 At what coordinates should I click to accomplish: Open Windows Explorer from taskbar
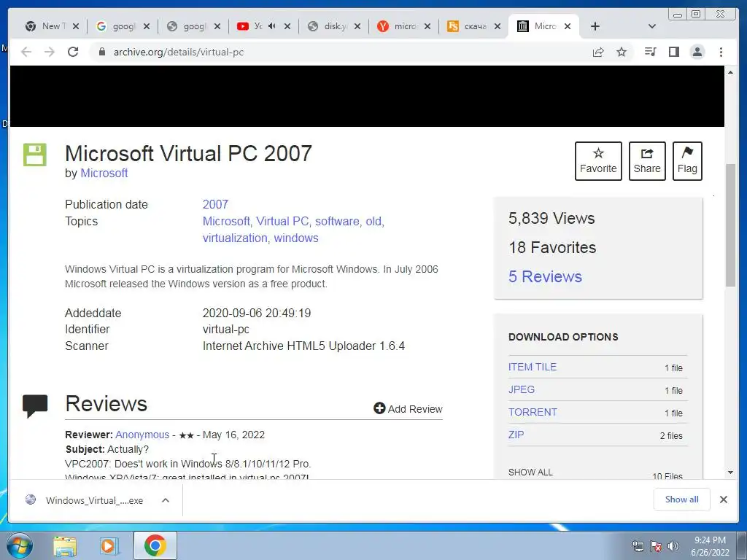coord(65,545)
